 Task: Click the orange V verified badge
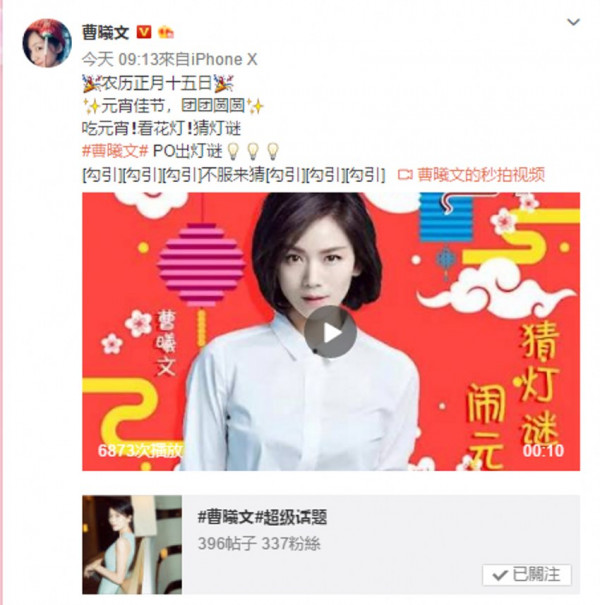pos(144,32)
